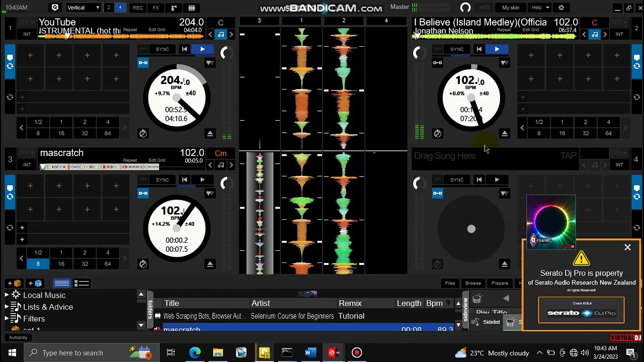
Task: Toggle Repeat on deck 1
Action: (x=130, y=30)
